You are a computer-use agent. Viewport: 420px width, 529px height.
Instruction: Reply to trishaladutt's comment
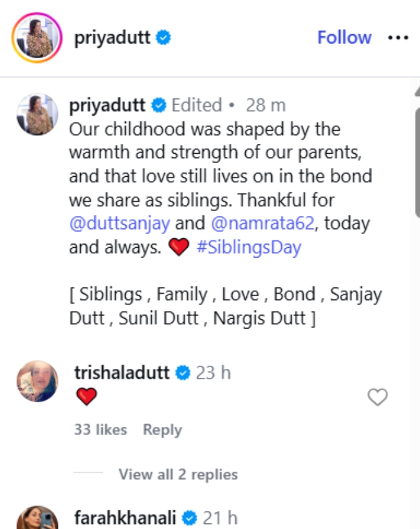tap(162, 429)
